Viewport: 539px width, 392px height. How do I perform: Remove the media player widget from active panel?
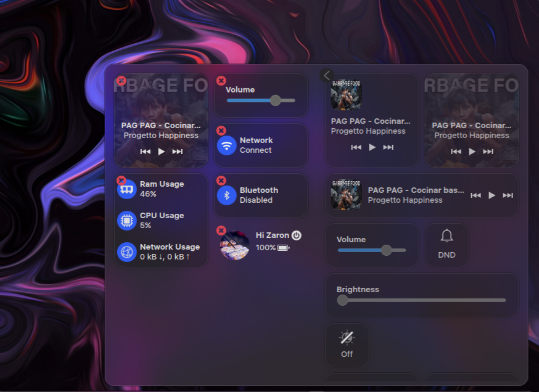pos(121,81)
